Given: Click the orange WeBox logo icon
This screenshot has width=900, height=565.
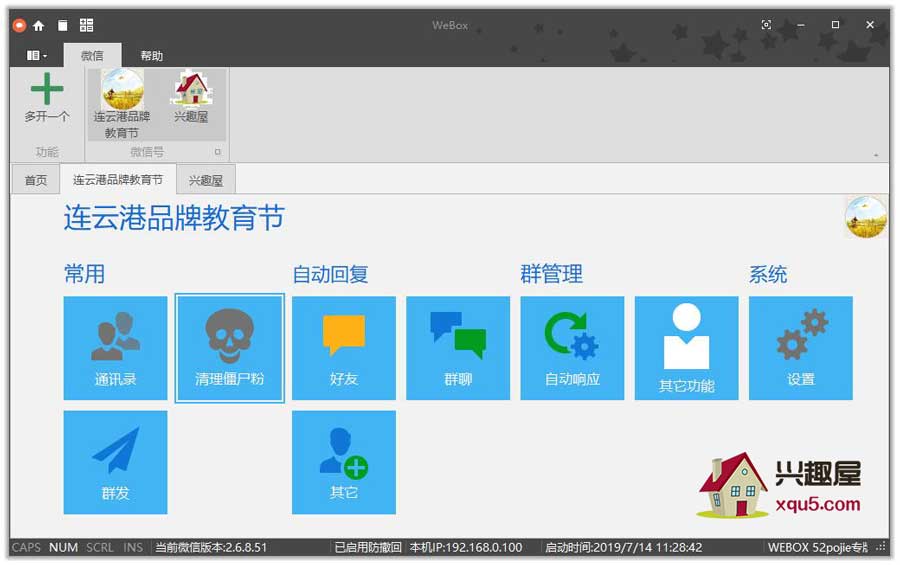Looking at the screenshot, I should (19, 25).
